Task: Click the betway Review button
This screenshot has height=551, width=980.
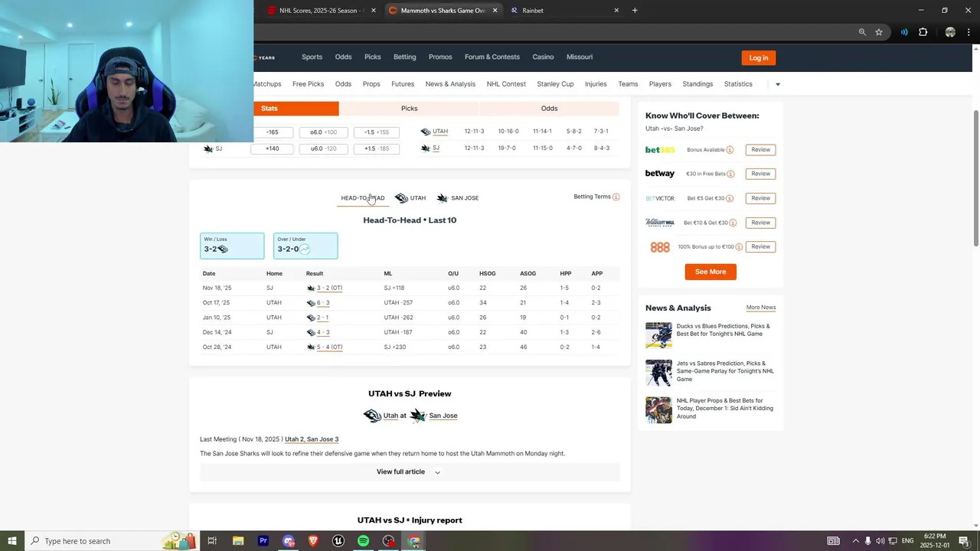Action: (760, 174)
